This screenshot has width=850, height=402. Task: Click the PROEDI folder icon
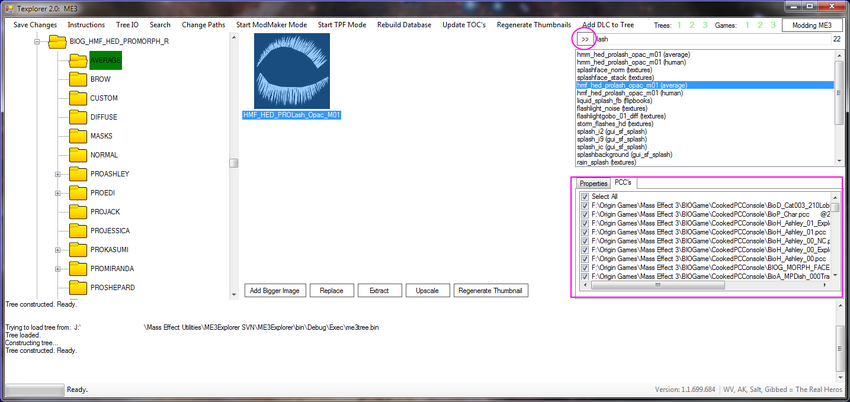[78, 193]
